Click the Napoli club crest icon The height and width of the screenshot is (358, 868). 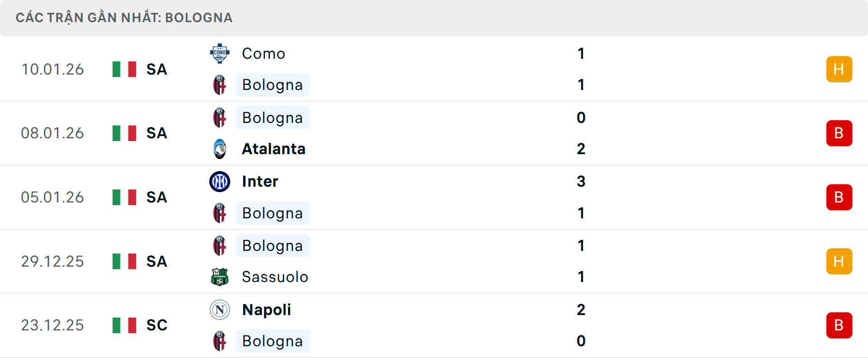pyautogui.click(x=220, y=310)
